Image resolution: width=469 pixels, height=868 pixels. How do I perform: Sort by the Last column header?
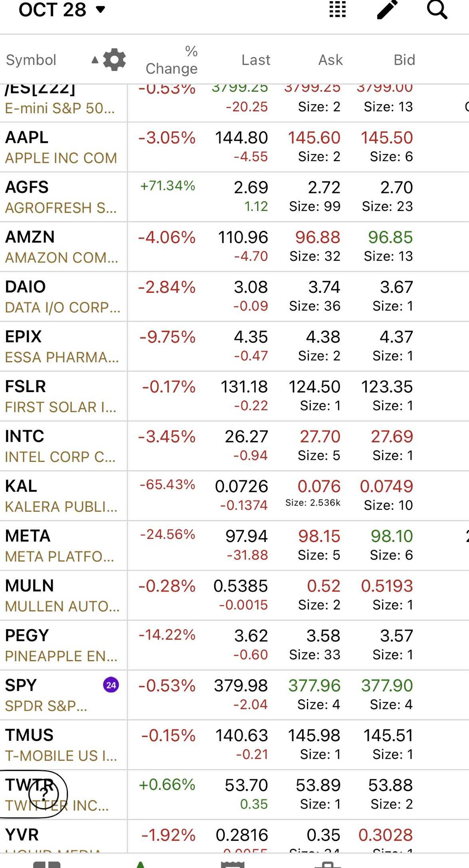pyautogui.click(x=256, y=60)
